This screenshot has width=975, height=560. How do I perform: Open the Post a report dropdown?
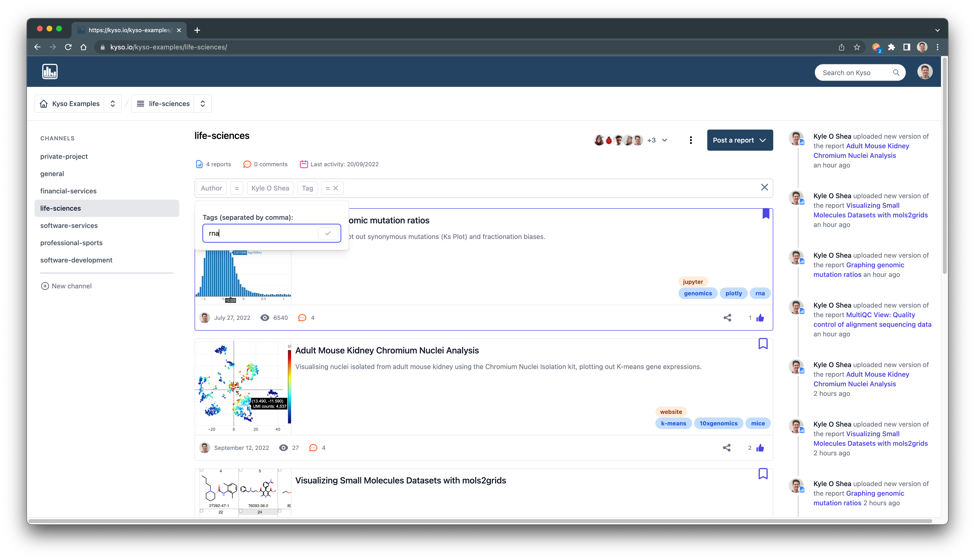740,140
